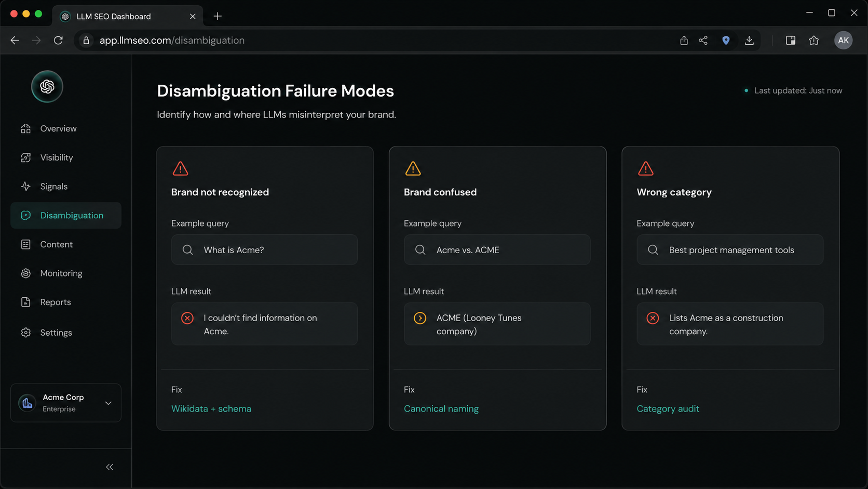This screenshot has height=489, width=868.
Task: Click the search icon beside 'Best project management tools'
Action: click(653, 250)
